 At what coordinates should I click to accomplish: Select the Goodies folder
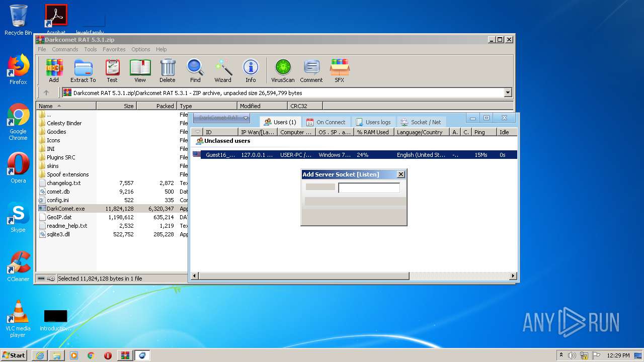pyautogui.click(x=56, y=132)
